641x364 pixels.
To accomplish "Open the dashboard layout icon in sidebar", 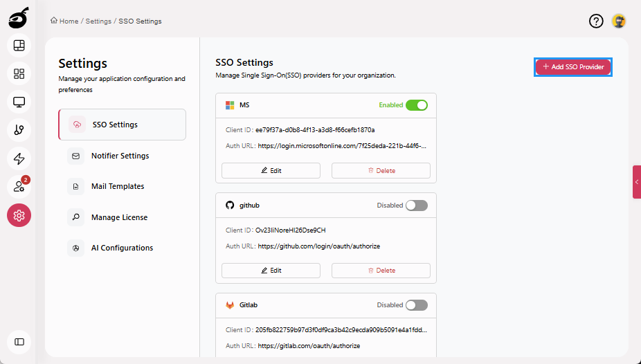I will tap(19, 46).
